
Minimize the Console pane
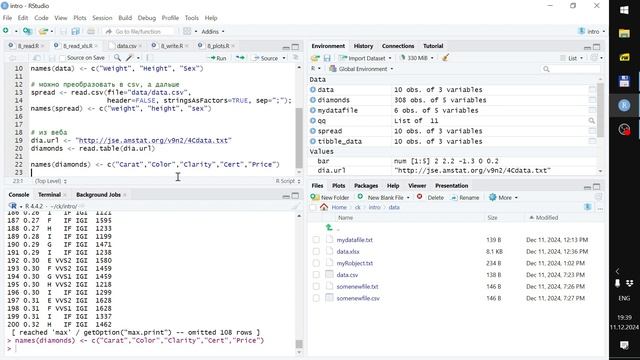pyautogui.click(x=286, y=196)
